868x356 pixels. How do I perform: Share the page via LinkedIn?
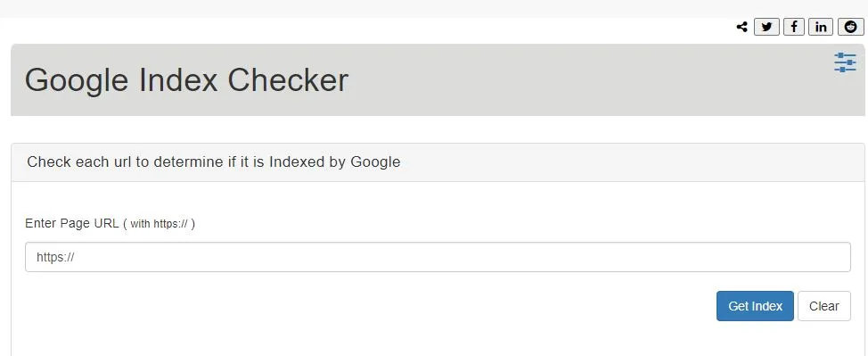tap(821, 27)
